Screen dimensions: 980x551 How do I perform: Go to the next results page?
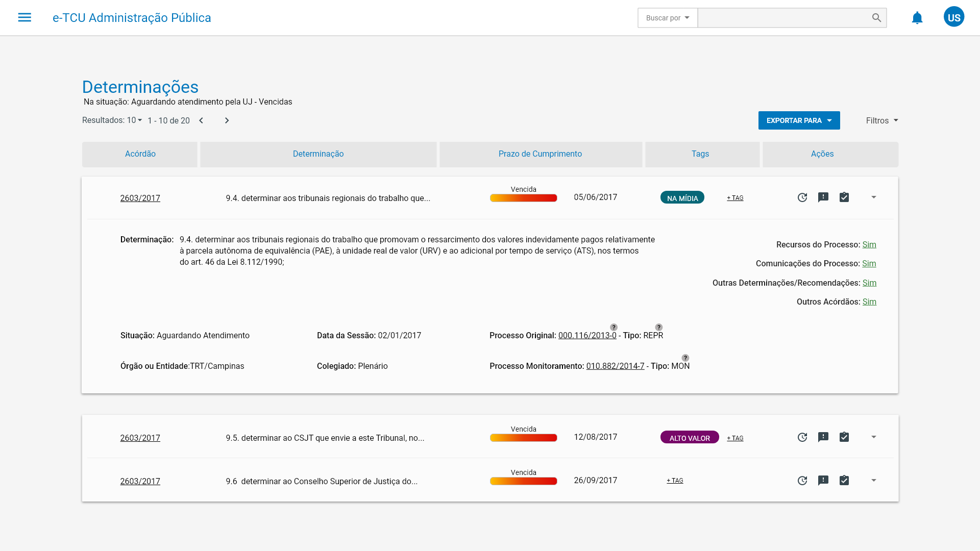click(x=227, y=120)
